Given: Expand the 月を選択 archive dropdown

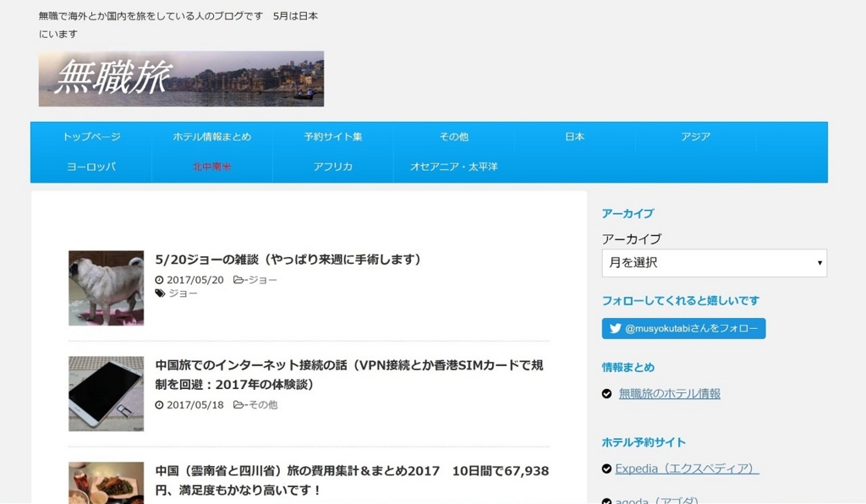Looking at the screenshot, I should click(714, 263).
